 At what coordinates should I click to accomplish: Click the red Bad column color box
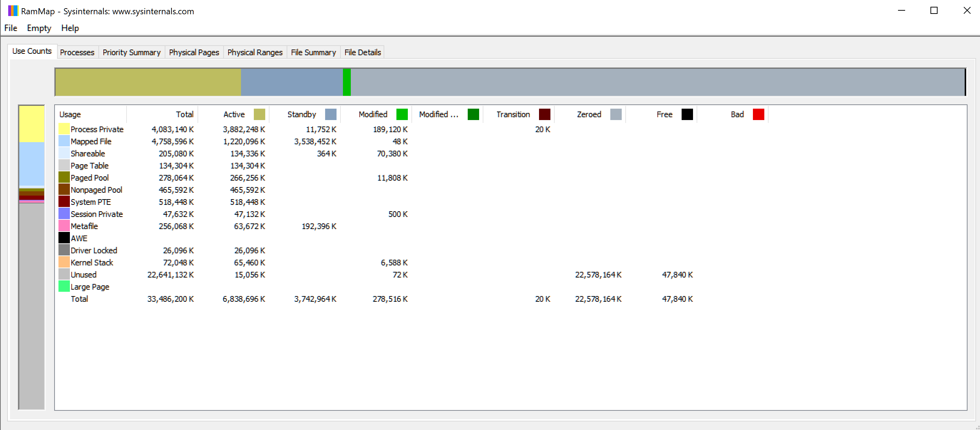pos(758,114)
